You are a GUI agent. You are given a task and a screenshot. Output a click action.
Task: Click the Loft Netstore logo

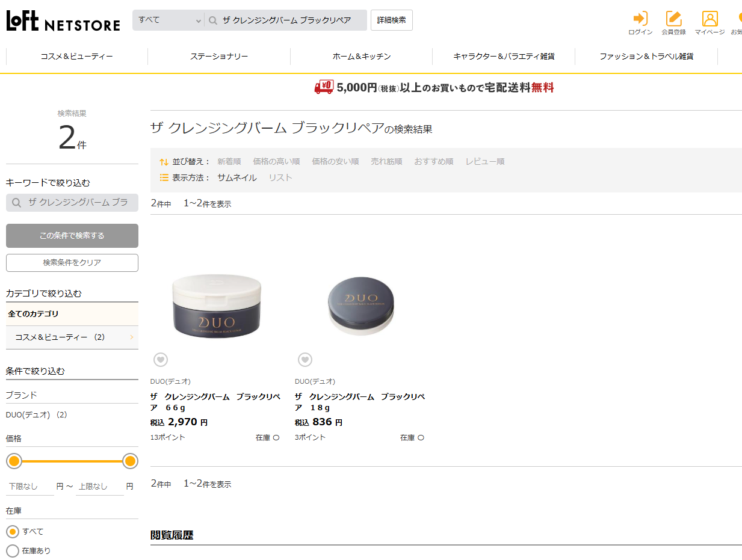point(63,20)
